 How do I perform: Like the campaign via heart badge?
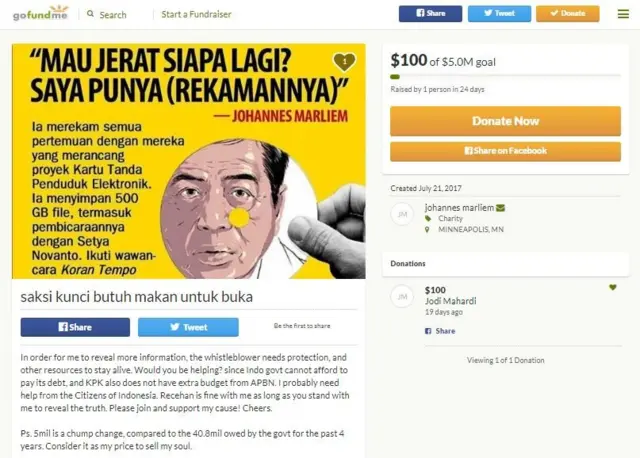344,62
